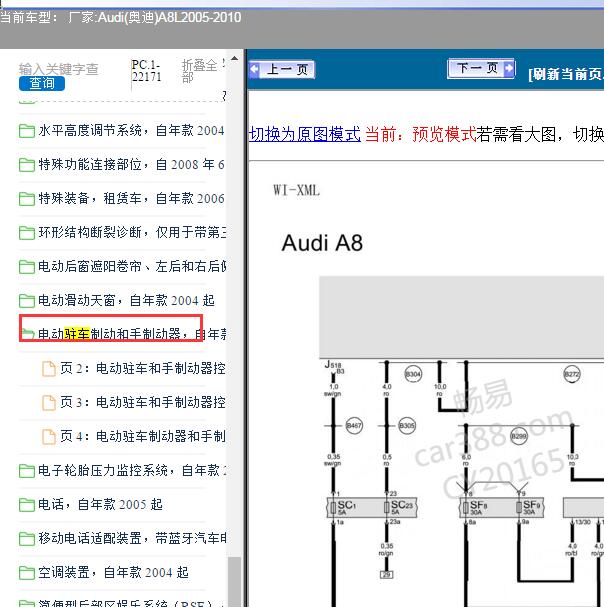The image size is (604, 607).
Task: Click the folder icon beside 电动滑动天窗
Action: click(27, 300)
